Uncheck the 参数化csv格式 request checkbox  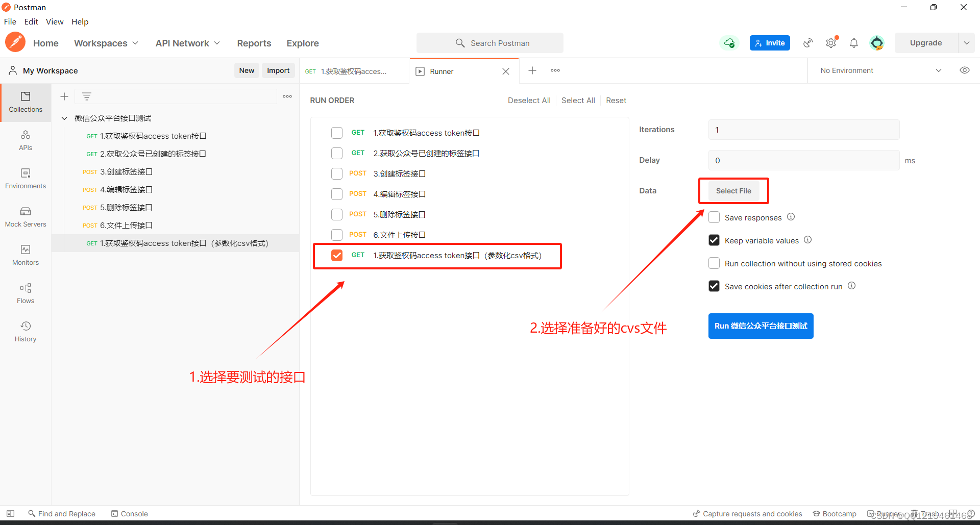[337, 255]
